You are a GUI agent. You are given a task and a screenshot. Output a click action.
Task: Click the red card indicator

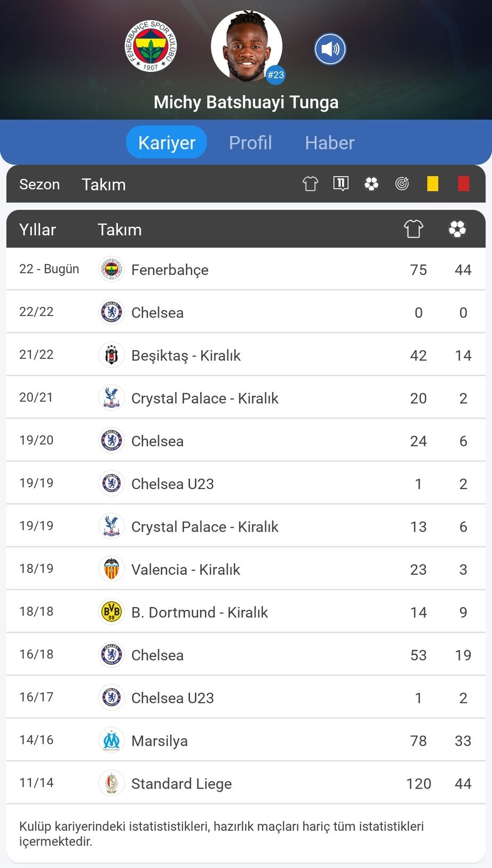[463, 184]
